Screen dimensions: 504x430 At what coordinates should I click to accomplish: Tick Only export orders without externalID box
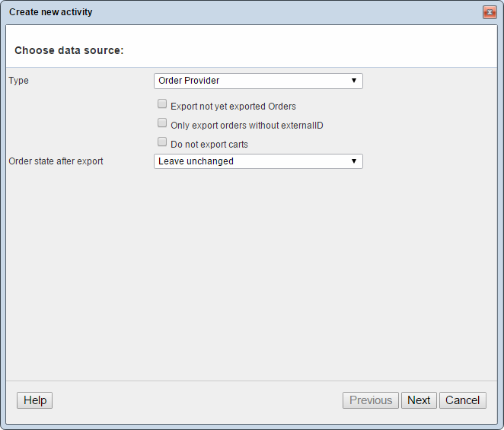click(162, 123)
